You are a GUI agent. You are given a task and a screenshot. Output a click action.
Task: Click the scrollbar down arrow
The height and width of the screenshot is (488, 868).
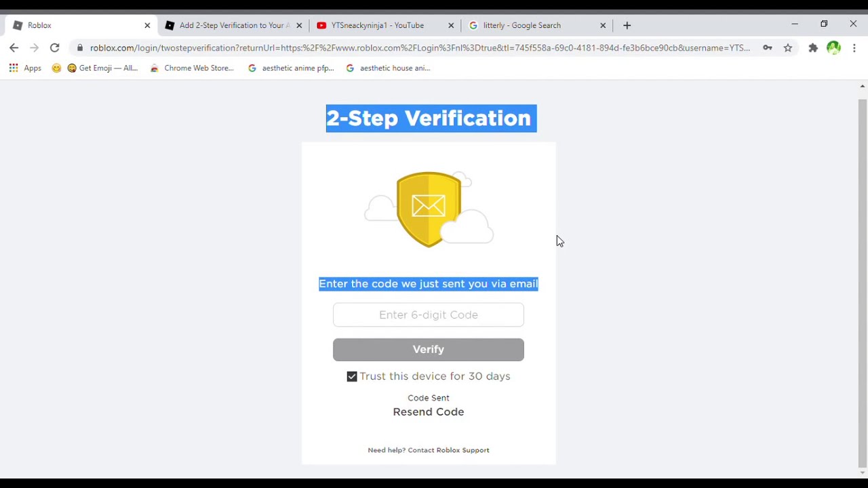tap(863, 473)
